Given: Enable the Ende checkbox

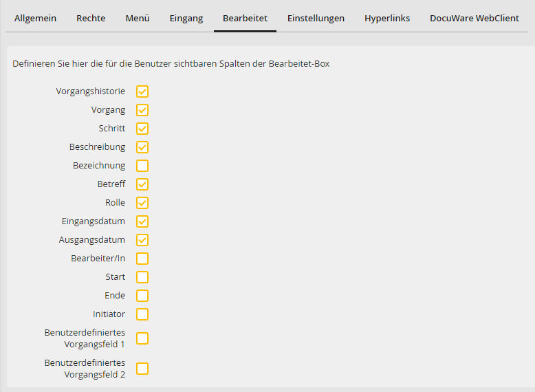Looking at the screenshot, I should coord(142,296).
